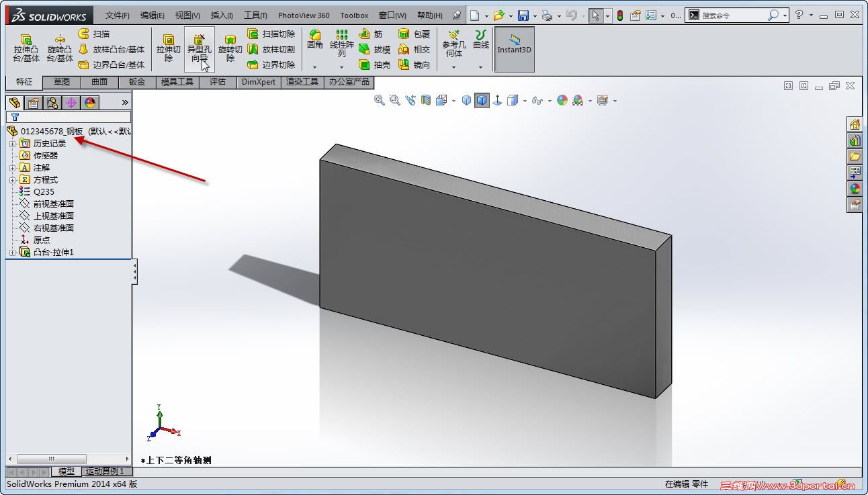
Task: Open the Linear Pattern dropdown arrow
Action: (x=341, y=67)
